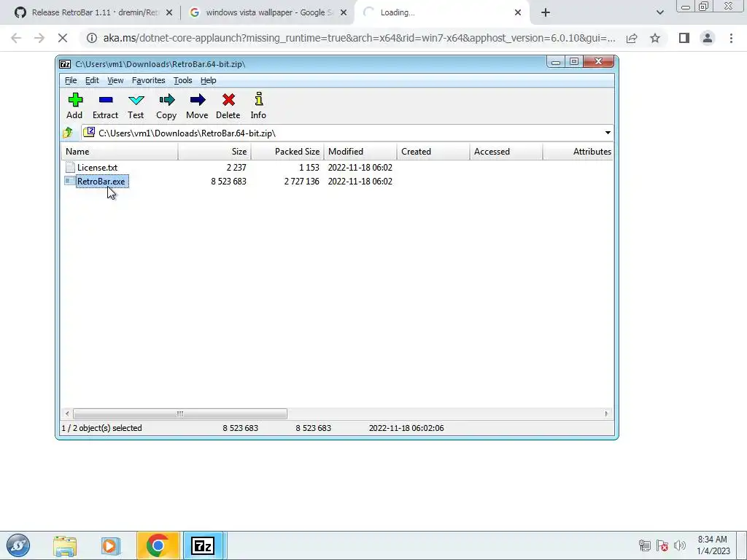Run the Test archive tool

point(136,100)
